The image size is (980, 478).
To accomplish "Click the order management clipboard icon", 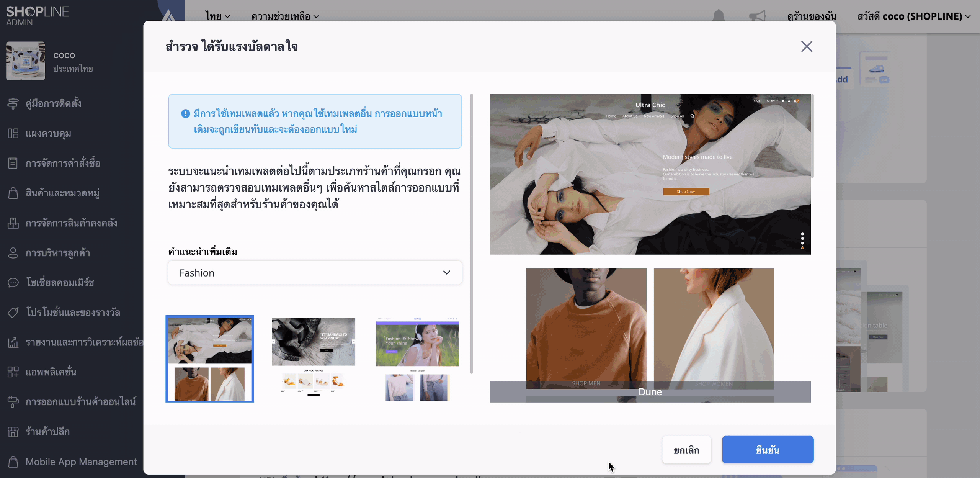I will (13, 163).
